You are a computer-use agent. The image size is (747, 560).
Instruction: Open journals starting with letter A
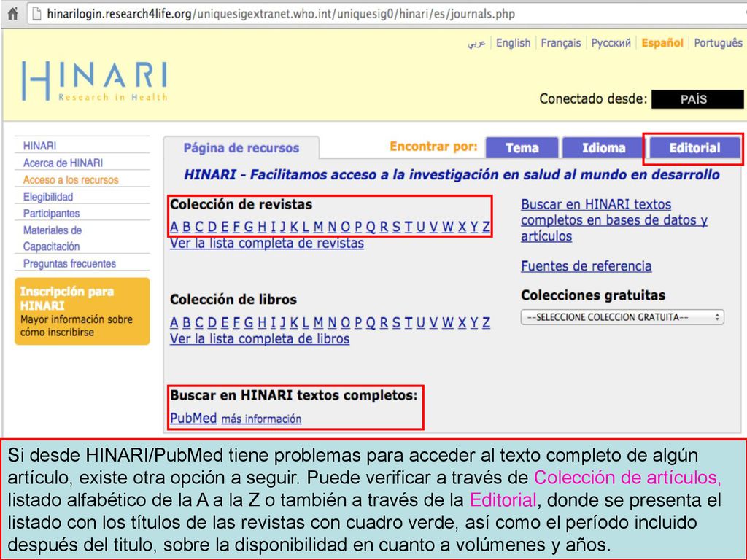174,227
